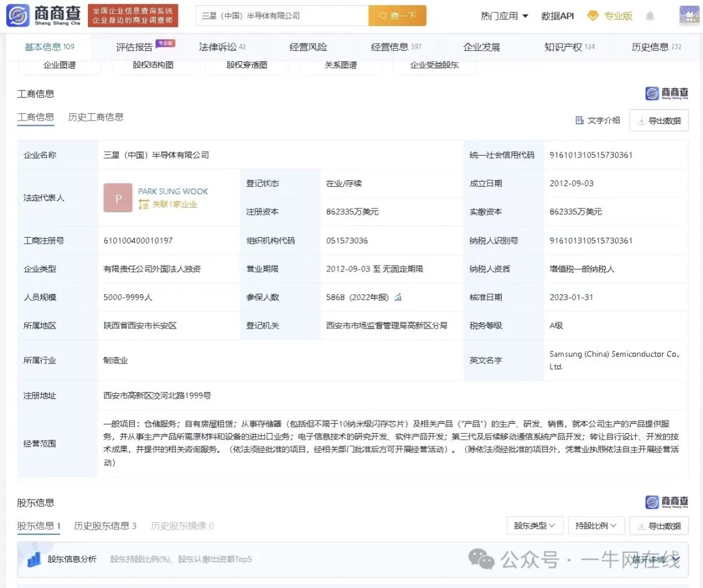This screenshot has width=703, height=588.
Task: Select 历史股东信息 3 sub-tab
Action: pyautogui.click(x=105, y=525)
